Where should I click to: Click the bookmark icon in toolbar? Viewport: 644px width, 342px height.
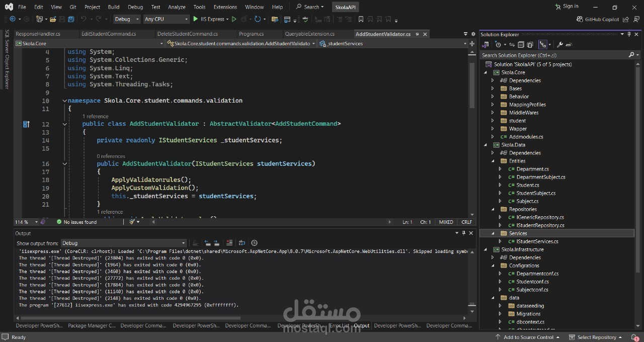tap(361, 19)
